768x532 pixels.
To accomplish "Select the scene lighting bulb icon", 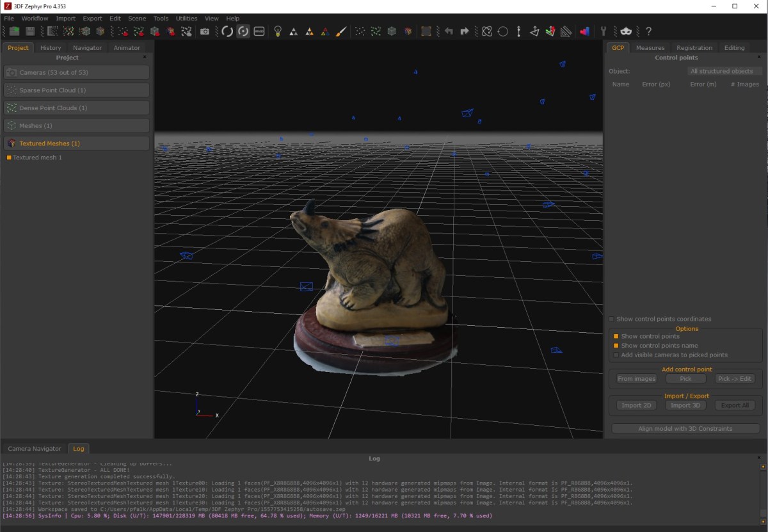I will (x=278, y=31).
